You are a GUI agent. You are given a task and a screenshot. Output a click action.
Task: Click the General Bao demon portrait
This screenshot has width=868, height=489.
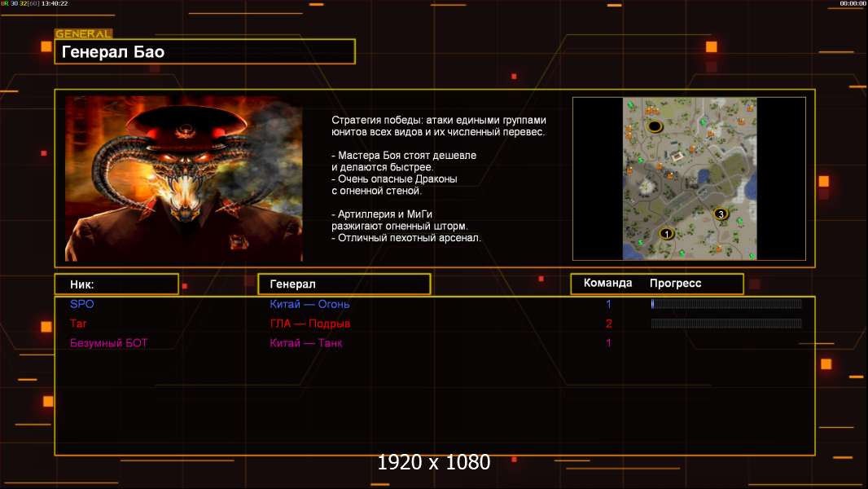(183, 178)
